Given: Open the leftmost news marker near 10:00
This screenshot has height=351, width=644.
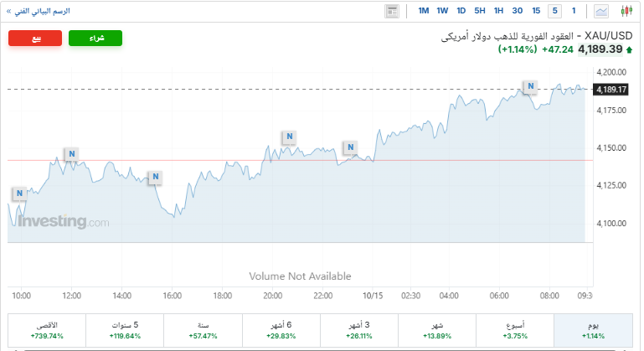Looking at the screenshot, I should 19,194.
